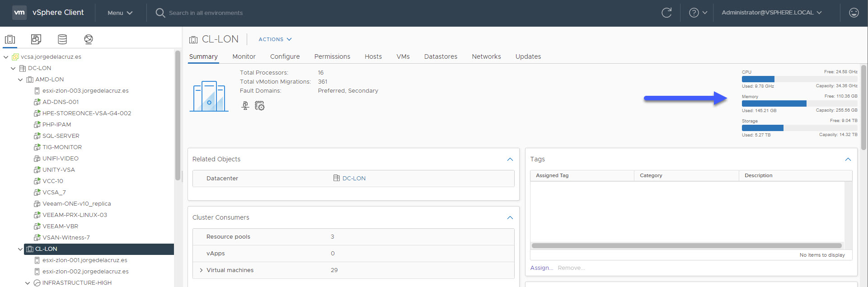Click the vcsa.jorgedelacruz.es vCenter icon

[15, 57]
